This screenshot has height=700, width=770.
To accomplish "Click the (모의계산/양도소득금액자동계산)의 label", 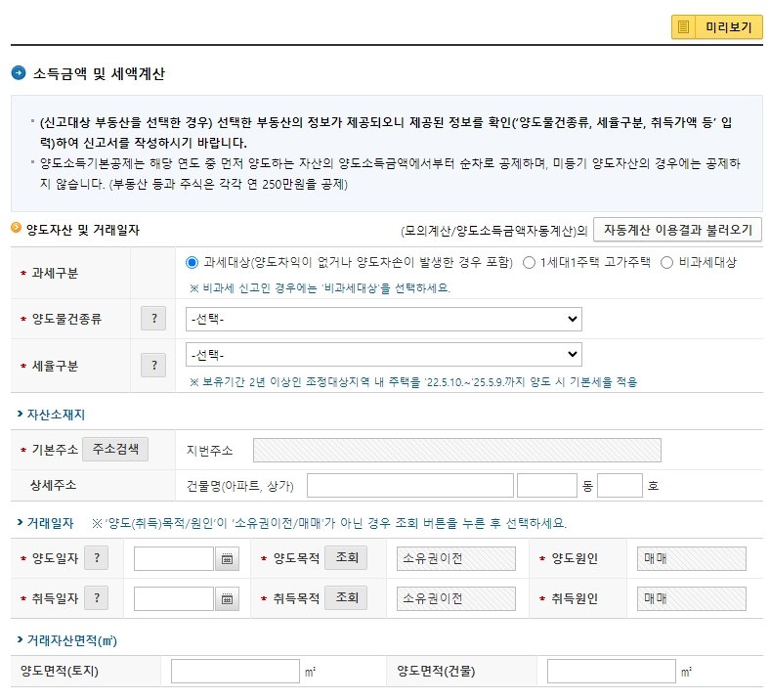I will coord(494,231).
